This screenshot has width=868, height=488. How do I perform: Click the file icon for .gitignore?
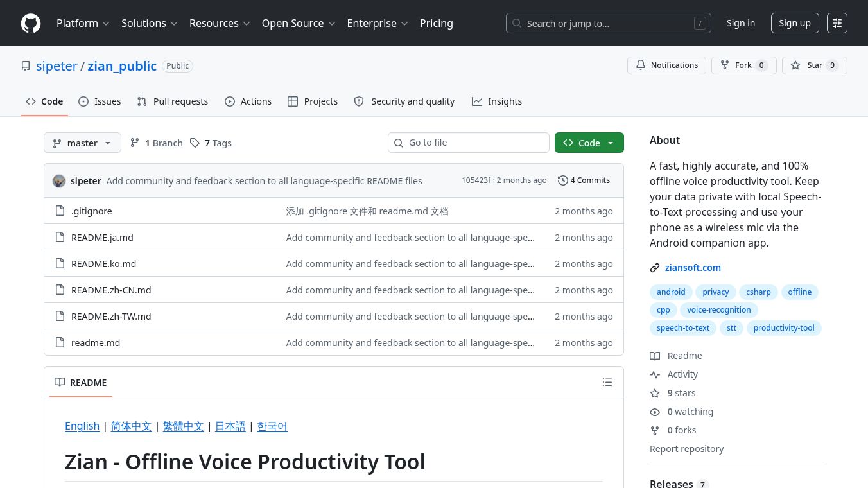pos(60,211)
